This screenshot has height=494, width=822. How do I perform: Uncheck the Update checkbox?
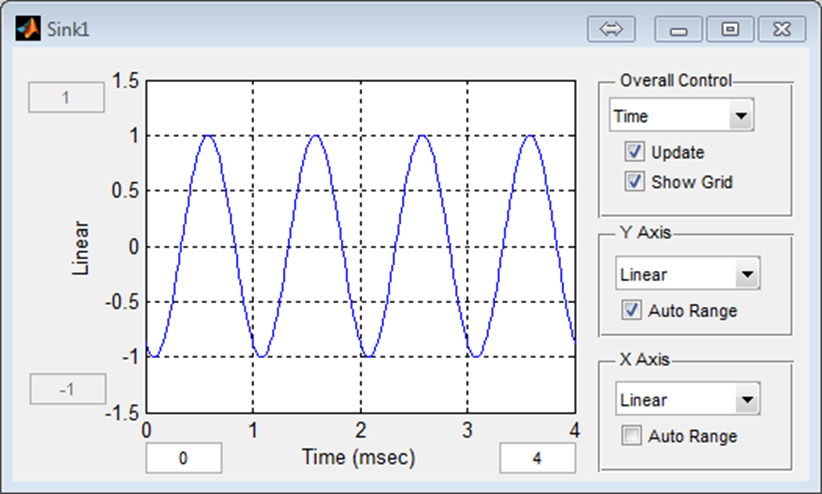(x=634, y=152)
